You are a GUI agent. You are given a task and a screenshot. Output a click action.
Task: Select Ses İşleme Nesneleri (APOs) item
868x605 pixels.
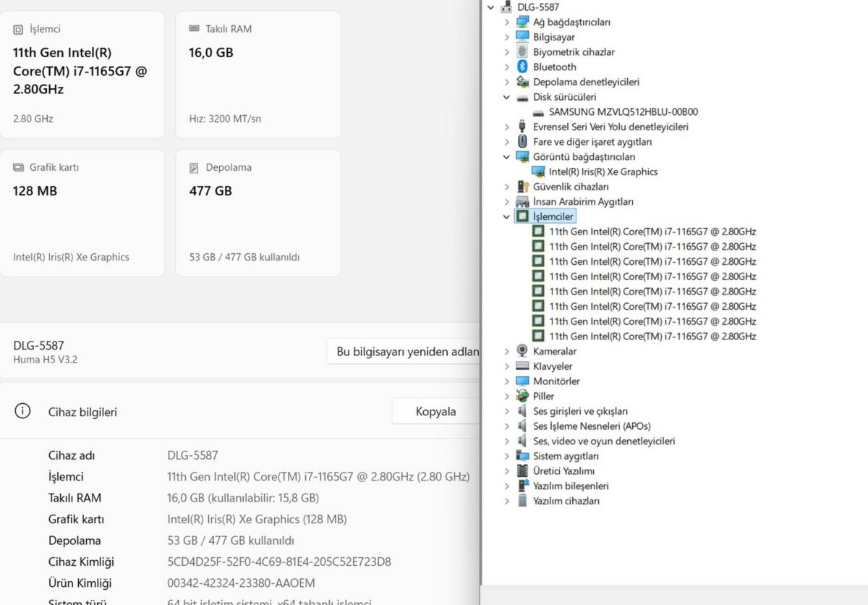coord(592,426)
